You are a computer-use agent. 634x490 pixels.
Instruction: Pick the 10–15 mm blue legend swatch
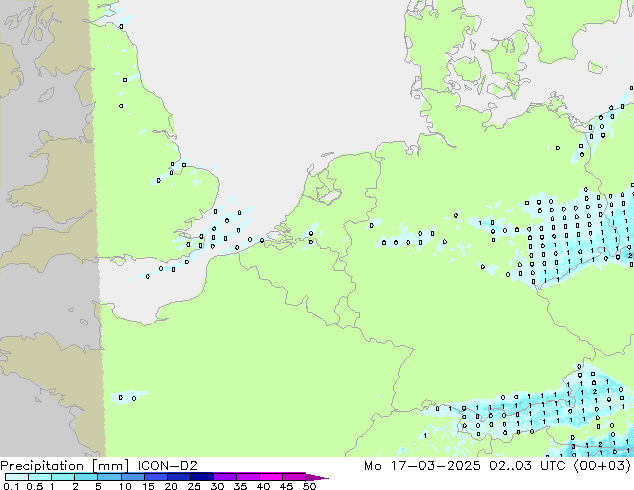point(132,477)
